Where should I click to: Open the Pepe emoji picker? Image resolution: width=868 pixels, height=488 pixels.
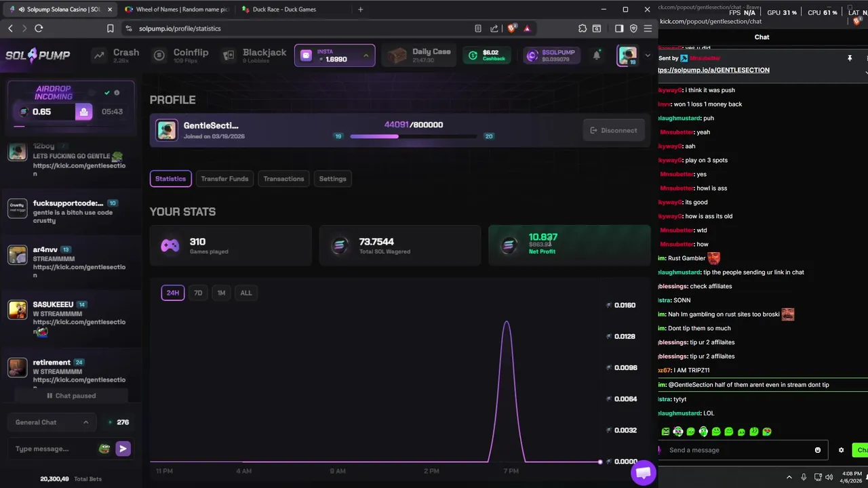tap(104, 449)
